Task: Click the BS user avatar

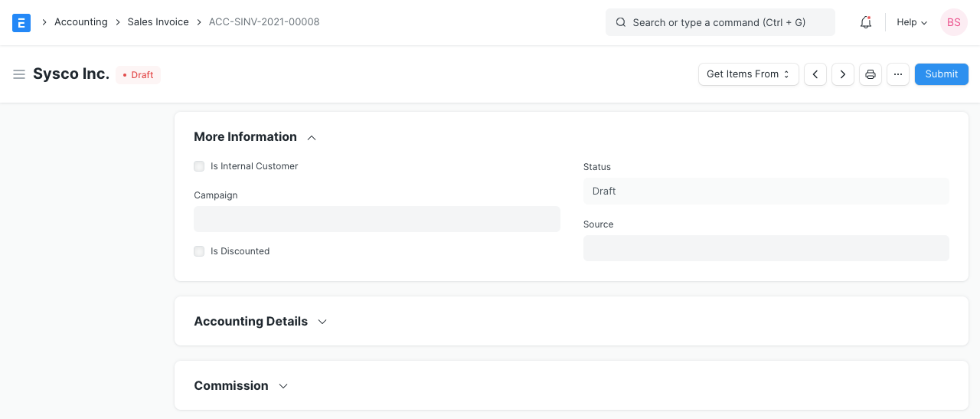Action: click(x=953, y=22)
